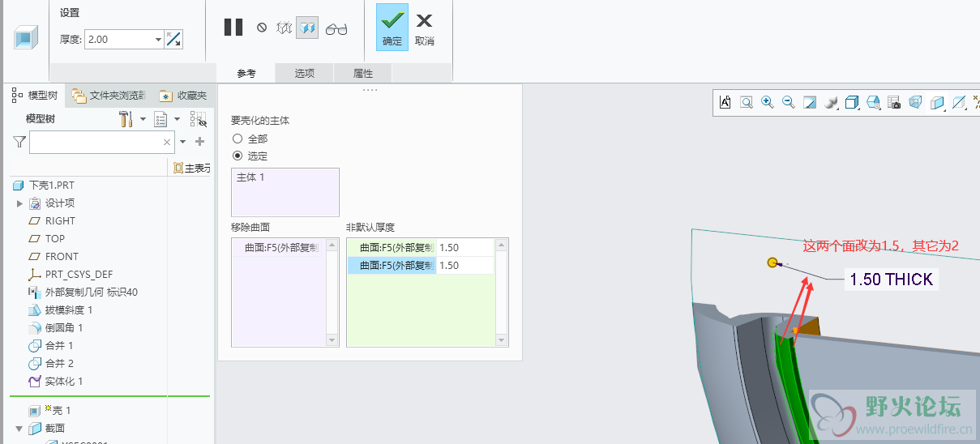Switch to the 文件夹浏览器 tab
Screen dimensions: 980x444
point(108,96)
